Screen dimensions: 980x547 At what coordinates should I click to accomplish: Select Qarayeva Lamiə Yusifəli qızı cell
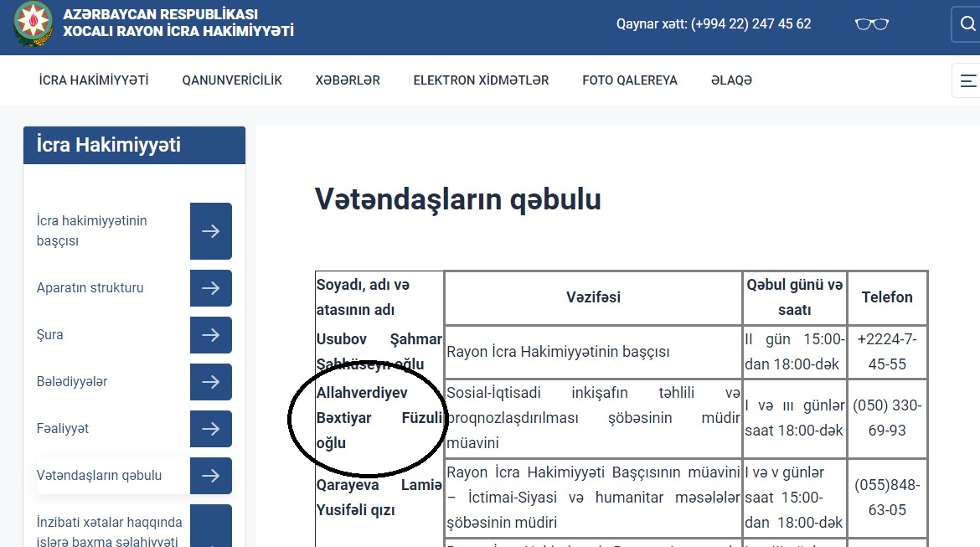[379, 498]
